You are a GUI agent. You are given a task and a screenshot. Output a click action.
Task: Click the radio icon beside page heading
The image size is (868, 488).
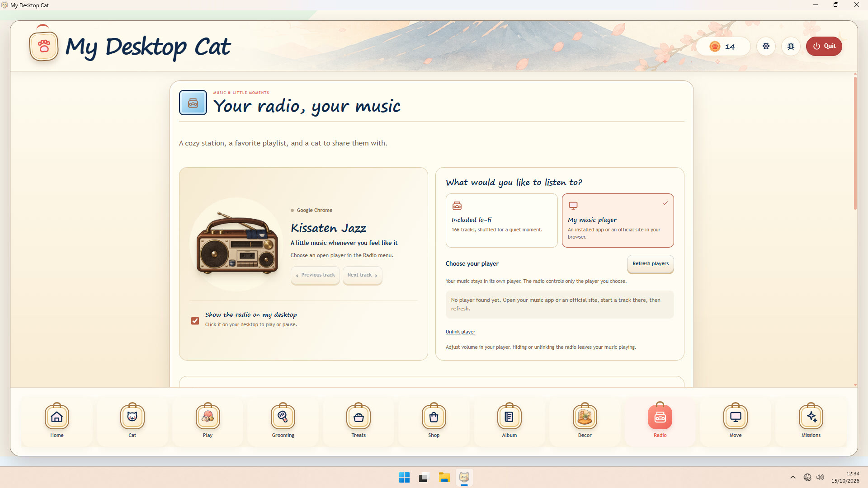(193, 103)
